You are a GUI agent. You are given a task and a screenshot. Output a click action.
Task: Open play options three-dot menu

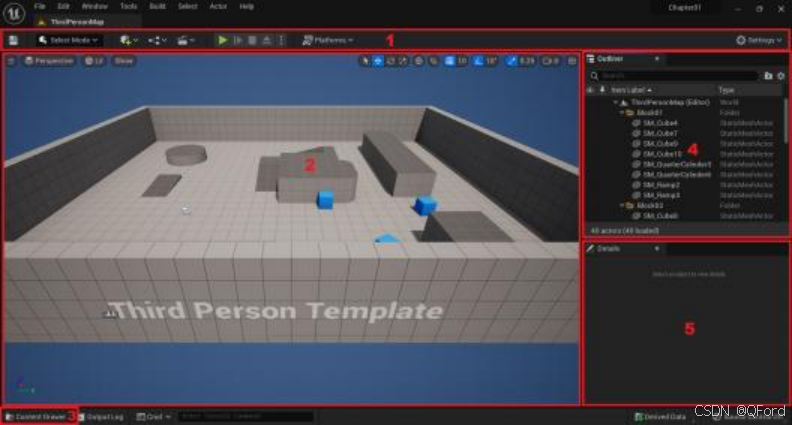tap(281, 40)
